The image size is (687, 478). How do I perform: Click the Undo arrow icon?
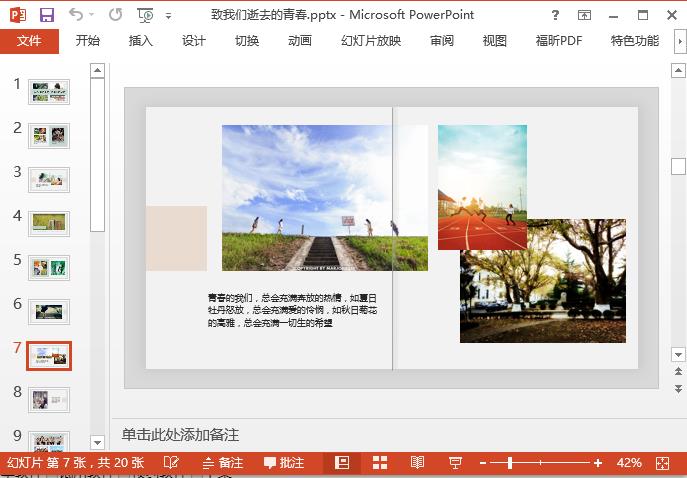pyautogui.click(x=76, y=14)
